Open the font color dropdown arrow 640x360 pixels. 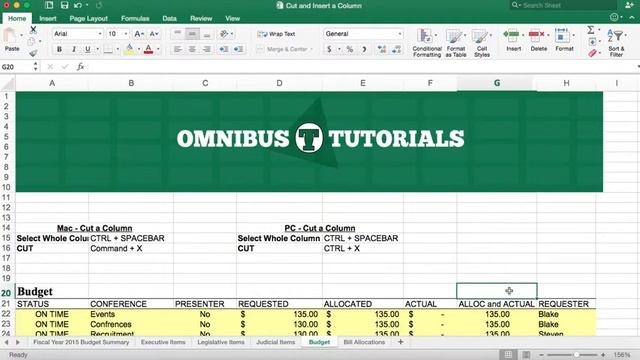[158, 49]
